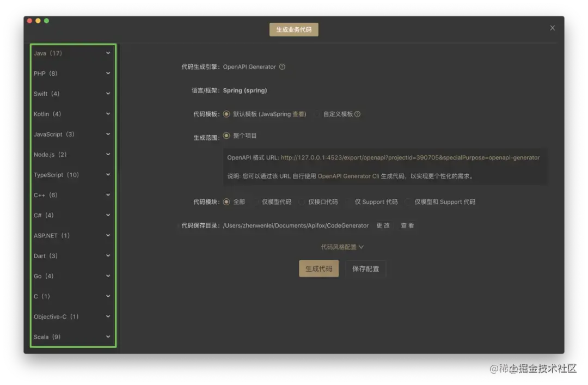Expand the Swift (4) chevron
The height and width of the screenshot is (385, 588).
coord(108,94)
